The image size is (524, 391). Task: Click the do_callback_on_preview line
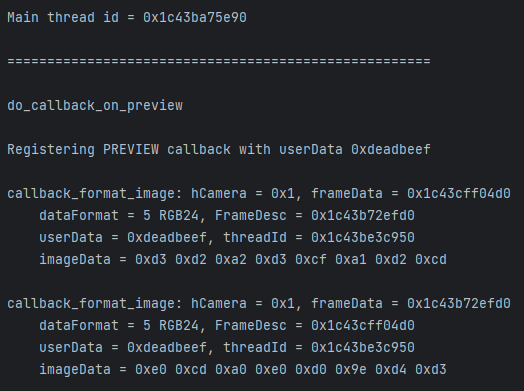[95, 106]
